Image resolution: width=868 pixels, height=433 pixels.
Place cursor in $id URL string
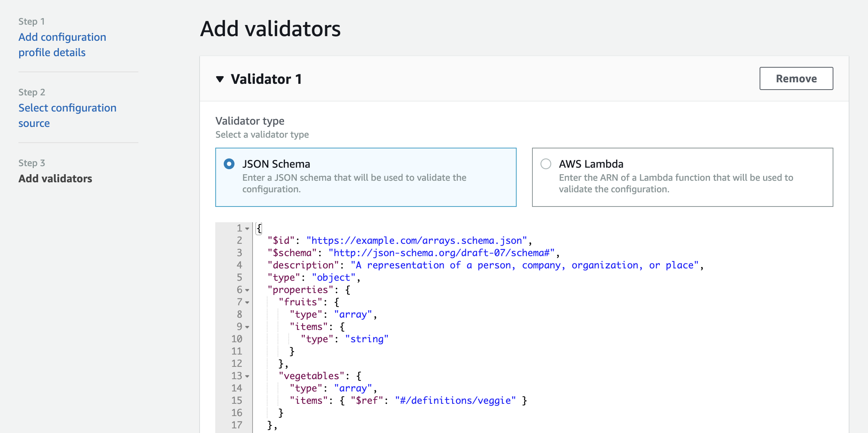point(416,241)
